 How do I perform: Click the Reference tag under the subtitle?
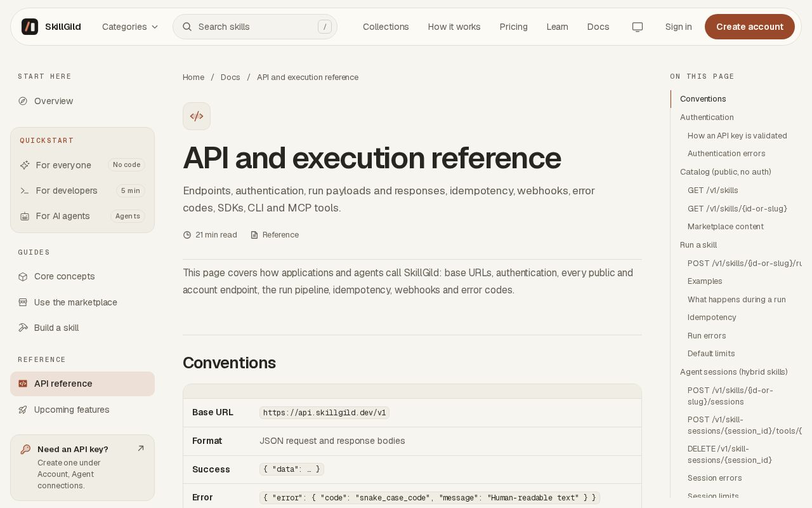275,235
